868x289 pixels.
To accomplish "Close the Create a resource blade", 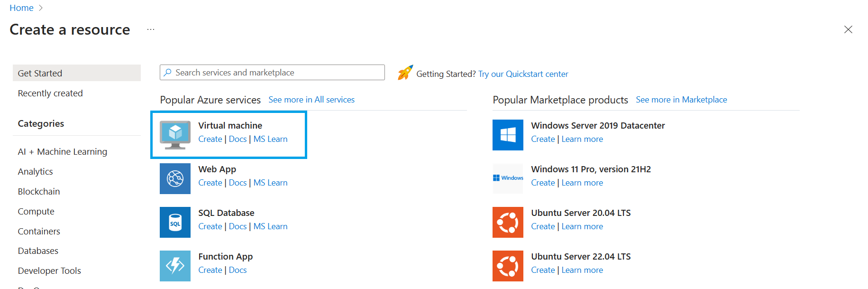I will [848, 29].
